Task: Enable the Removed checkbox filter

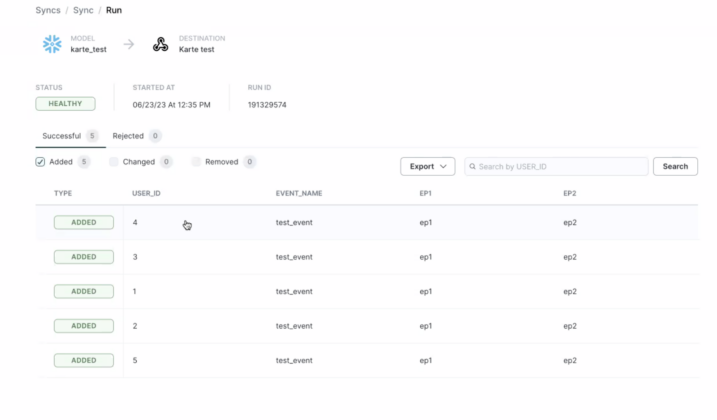Action: (196, 162)
